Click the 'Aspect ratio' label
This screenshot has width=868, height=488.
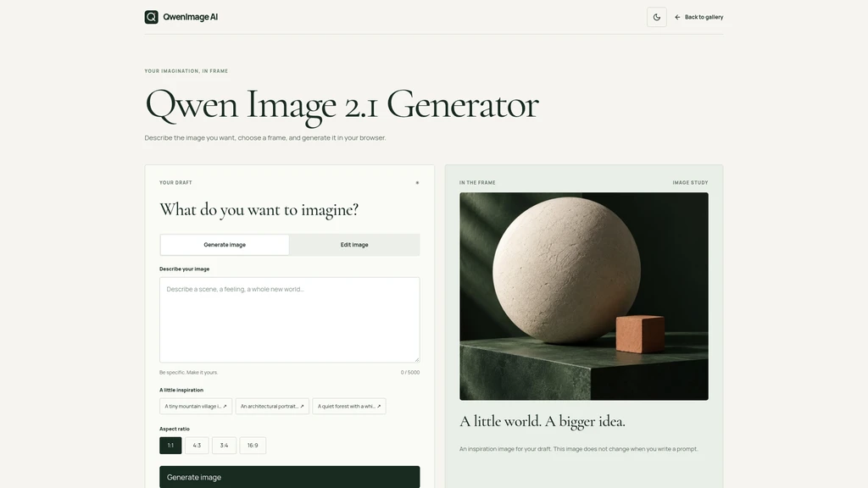click(175, 429)
